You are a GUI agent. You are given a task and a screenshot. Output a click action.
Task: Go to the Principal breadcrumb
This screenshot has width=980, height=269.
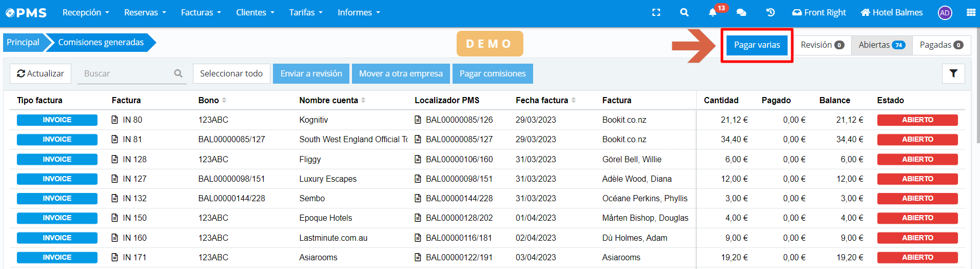click(x=23, y=42)
